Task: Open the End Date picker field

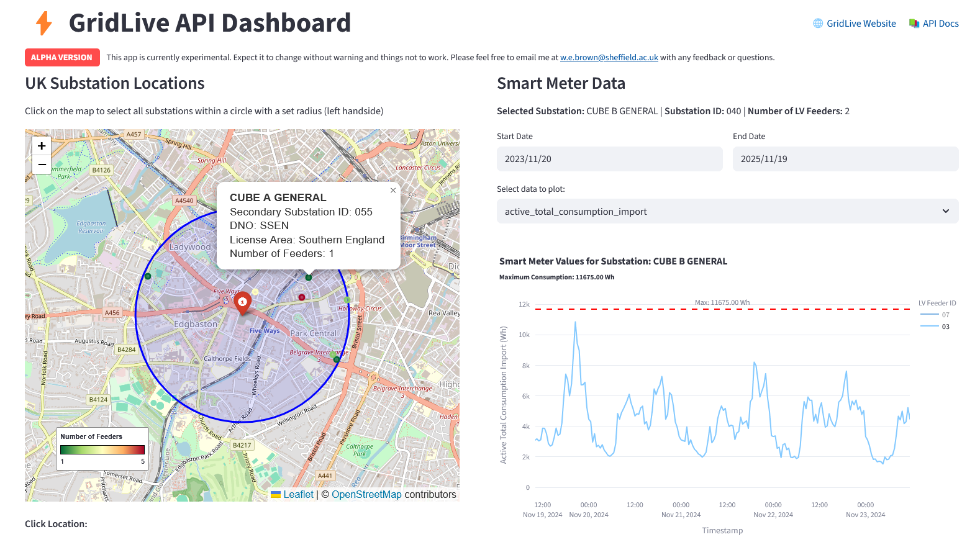Action: click(845, 159)
